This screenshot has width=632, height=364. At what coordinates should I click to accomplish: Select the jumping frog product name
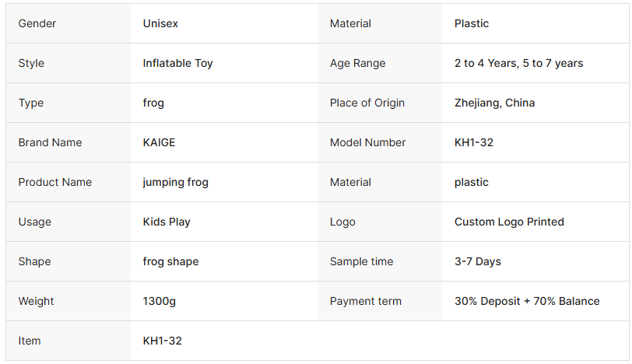[x=175, y=182]
